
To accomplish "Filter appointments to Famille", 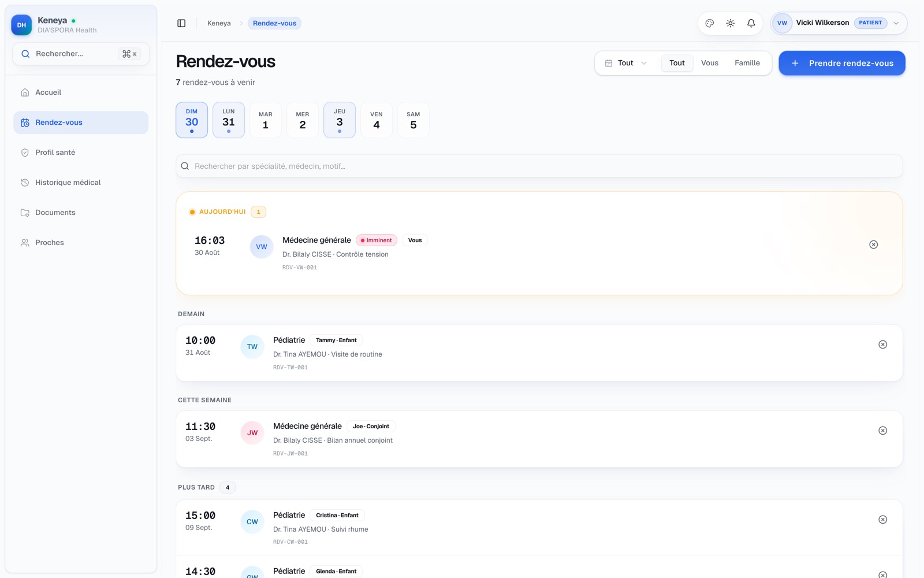I will pos(747,63).
